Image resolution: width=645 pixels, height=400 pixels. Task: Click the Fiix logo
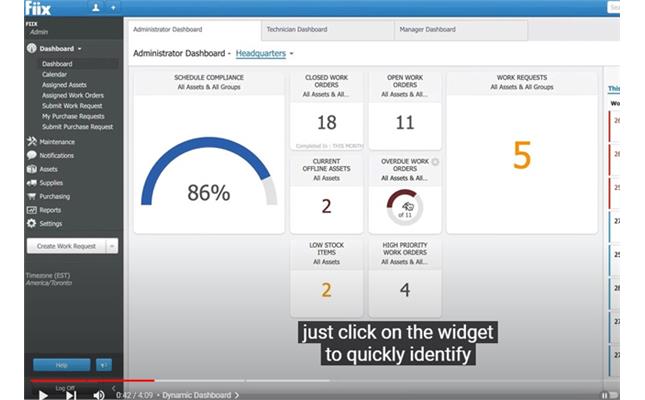click(38, 8)
